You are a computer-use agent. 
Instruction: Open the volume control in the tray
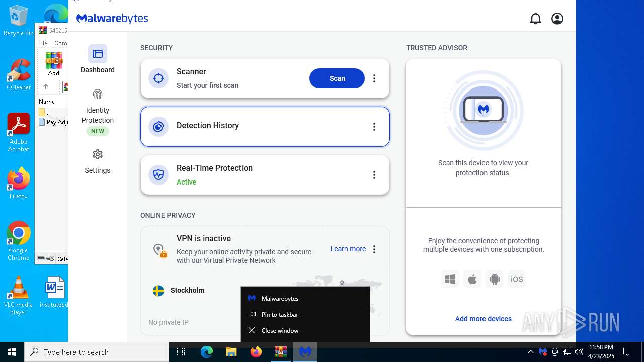point(579,352)
